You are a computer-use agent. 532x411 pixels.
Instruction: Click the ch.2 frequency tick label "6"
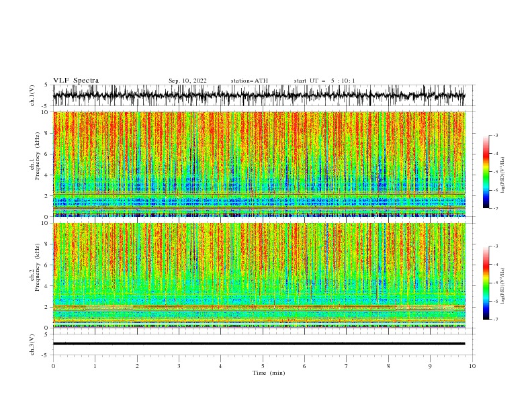point(48,265)
